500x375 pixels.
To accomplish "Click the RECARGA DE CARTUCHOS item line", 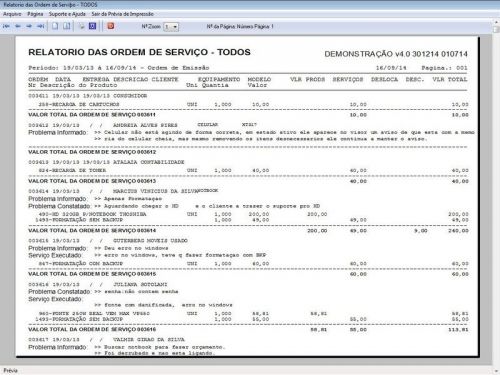I will pyautogui.click(x=253, y=104).
